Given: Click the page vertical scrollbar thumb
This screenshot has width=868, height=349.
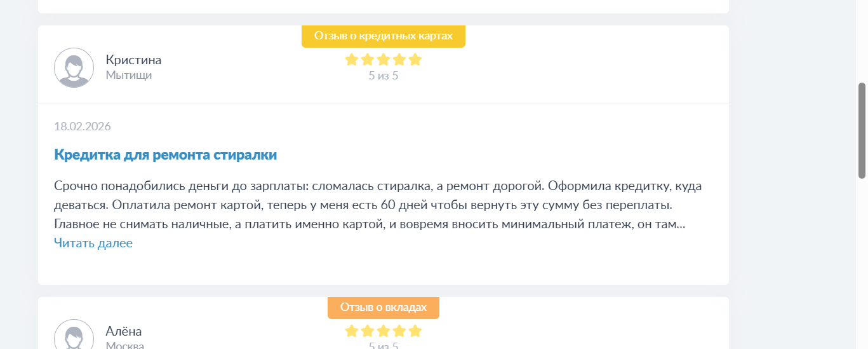Looking at the screenshot, I should [x=862, y=130].
